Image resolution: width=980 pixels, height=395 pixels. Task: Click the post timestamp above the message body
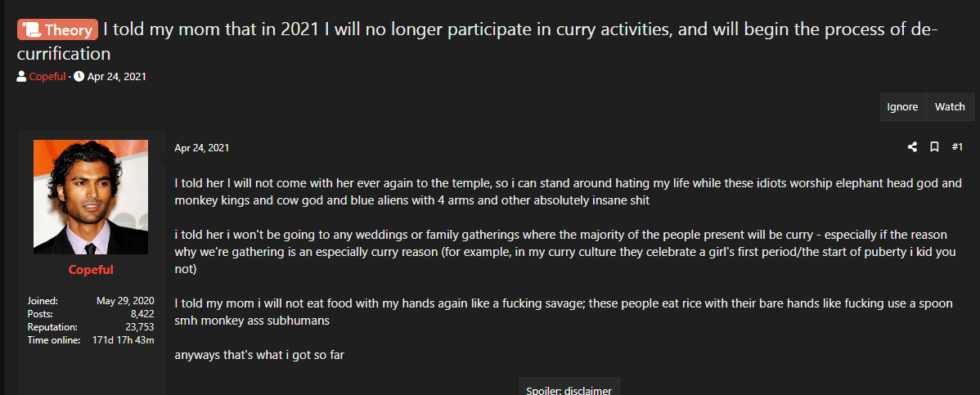(x=201, y=148)
